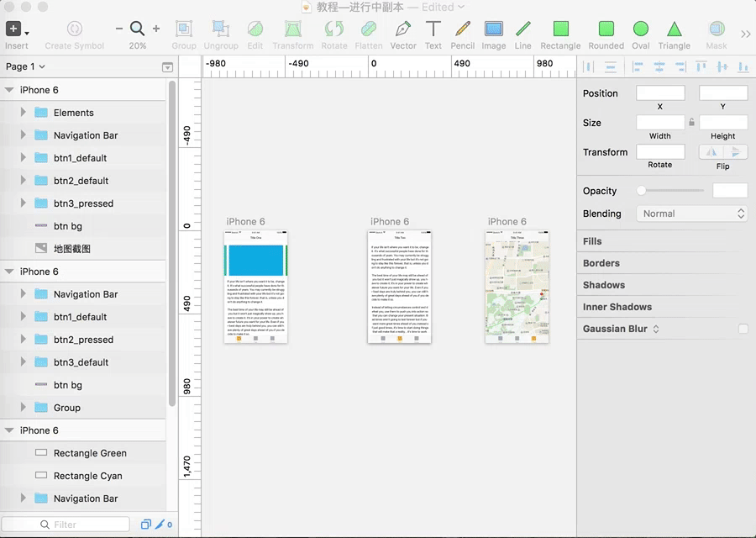This screenshot has height=538, width=756.
Task: Zoom out with the minus button
Action: coord(119,29)
